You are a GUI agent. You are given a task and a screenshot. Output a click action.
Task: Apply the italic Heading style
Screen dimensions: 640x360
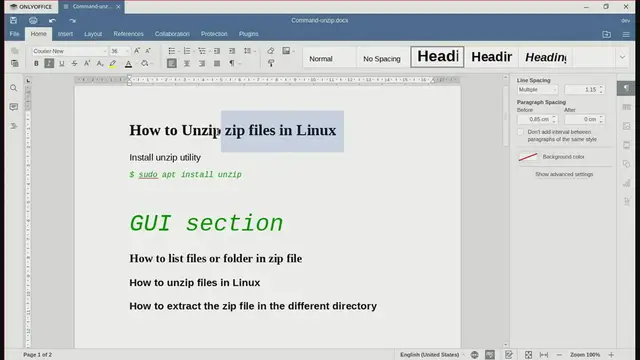pyautogui.click(x=545, y=57)
